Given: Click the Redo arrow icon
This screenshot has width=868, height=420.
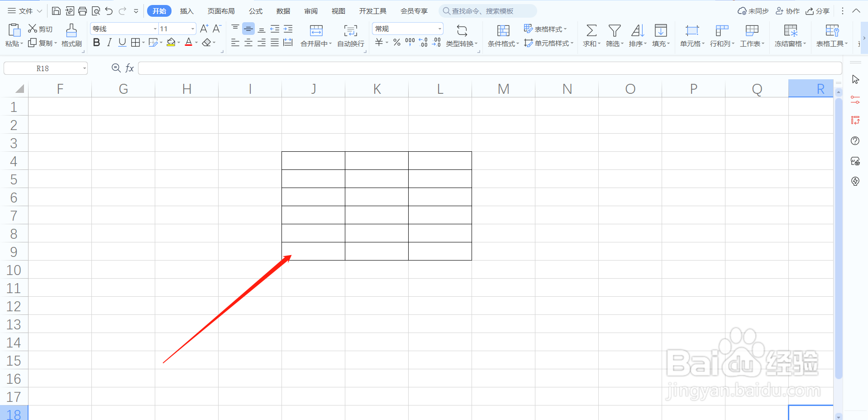Looking at the screenshot, I should (122, 11).
